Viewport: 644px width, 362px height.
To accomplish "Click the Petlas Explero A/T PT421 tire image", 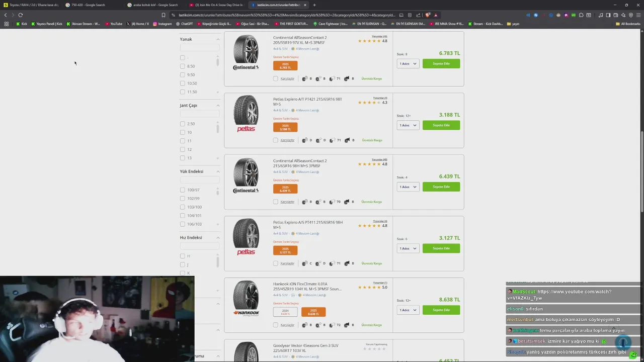I will click(x=246, y=111).
